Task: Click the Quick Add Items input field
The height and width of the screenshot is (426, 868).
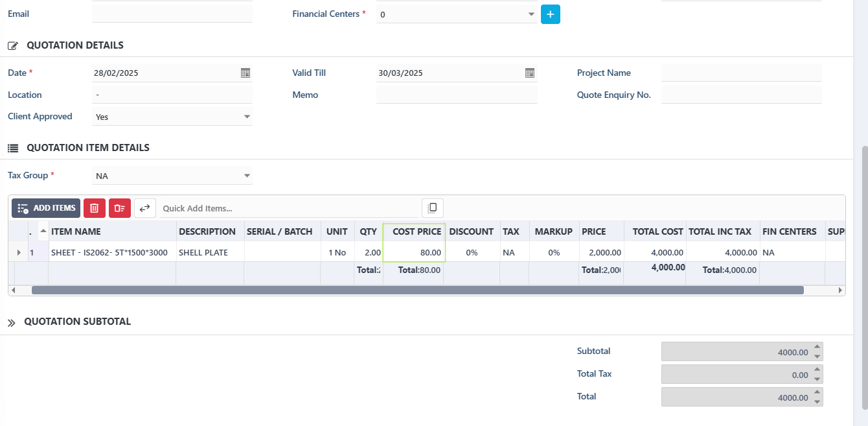Action: 288,208
